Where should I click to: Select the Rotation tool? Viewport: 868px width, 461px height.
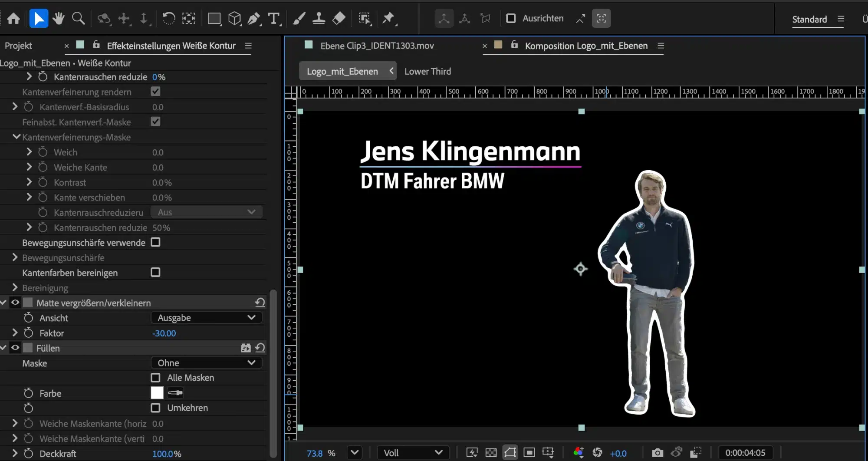pyautogui.click(x=168, y=18)
